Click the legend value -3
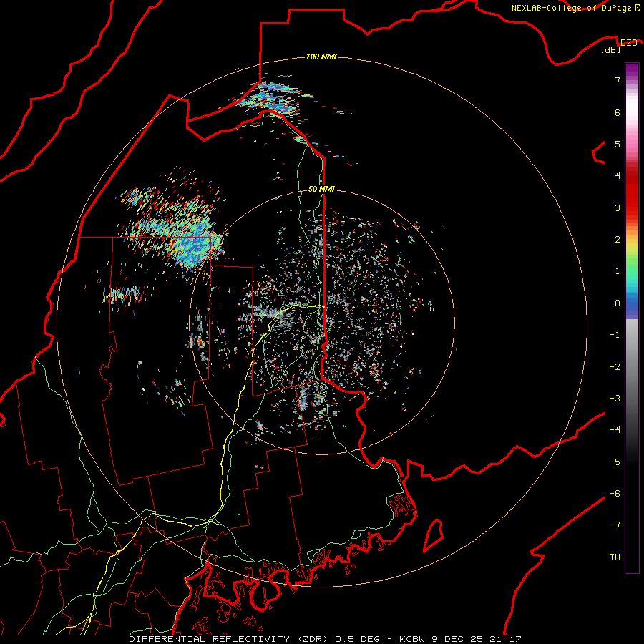The image size is (644, 644). coord(615,398)
